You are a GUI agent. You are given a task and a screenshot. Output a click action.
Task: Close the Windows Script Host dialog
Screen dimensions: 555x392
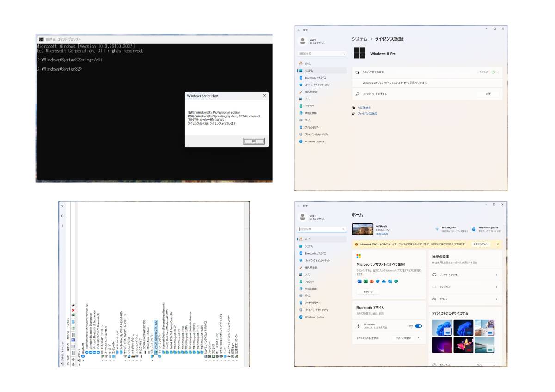(x=265, y=96)
